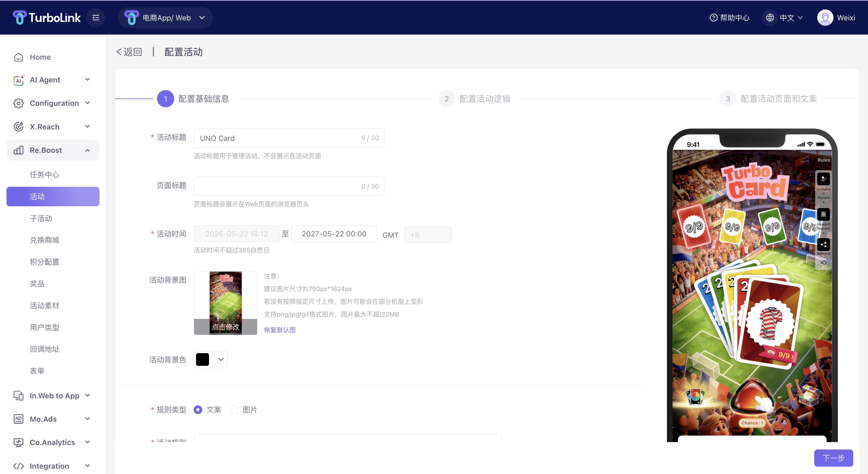Screen dimensions: 868x474
Task: Collapse the sidebar with the hamburger icon
Action: tap(96, 17)
